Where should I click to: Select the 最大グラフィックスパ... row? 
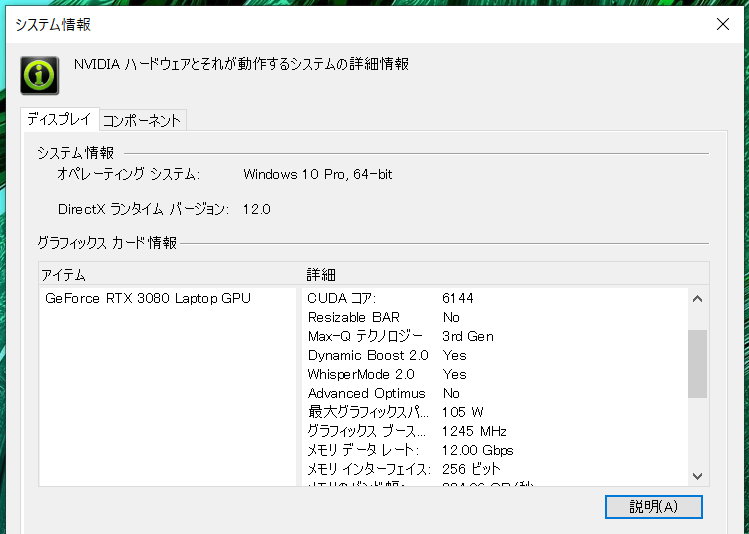coord(494,412)
